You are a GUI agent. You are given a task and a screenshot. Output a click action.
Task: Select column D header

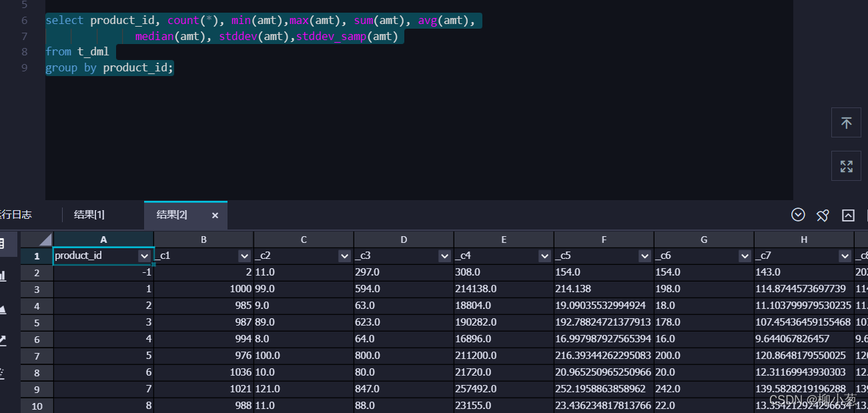pyautogui.click(x=404, y=240)
